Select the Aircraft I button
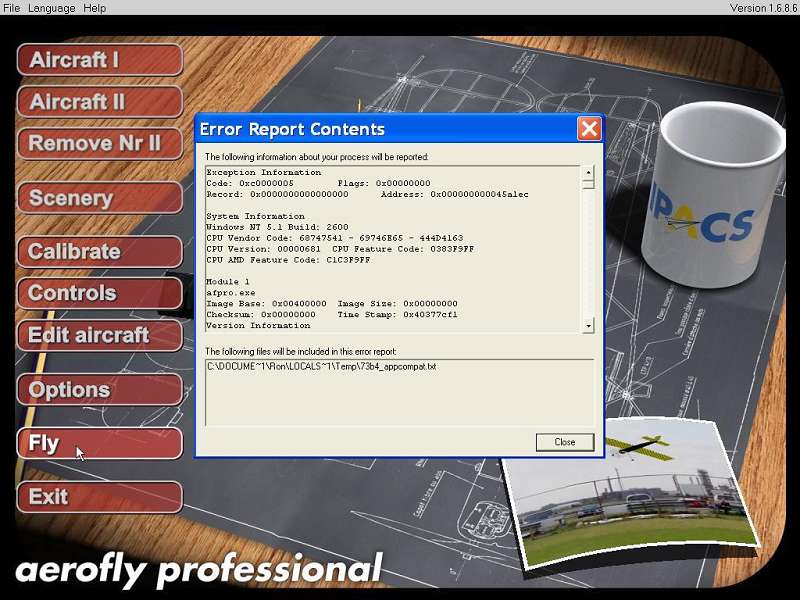Viewport: 800px width, 600px height. 100,60
